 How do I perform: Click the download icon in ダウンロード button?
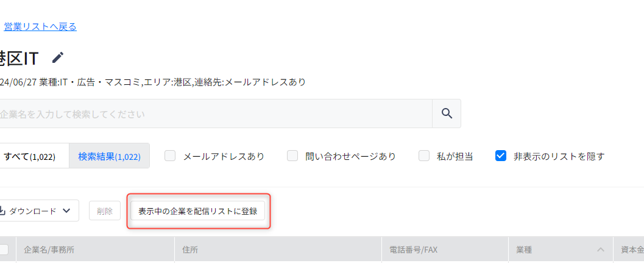click(2, 211)
